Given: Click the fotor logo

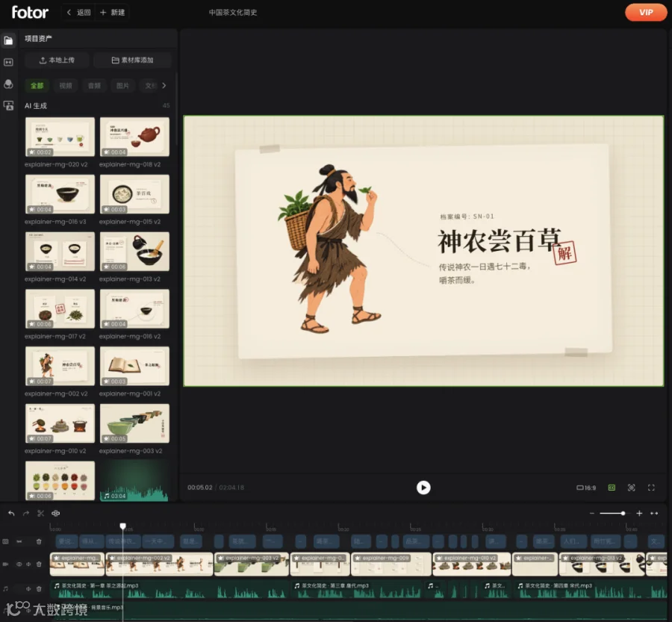Looking at the screenshot, I should point(30,12).
